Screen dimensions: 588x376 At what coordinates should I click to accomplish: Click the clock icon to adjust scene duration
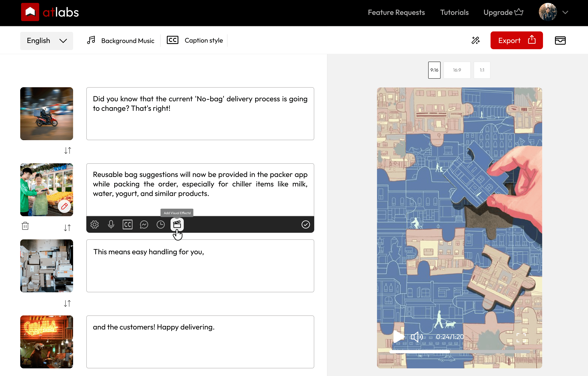click(x=160, y=224)
